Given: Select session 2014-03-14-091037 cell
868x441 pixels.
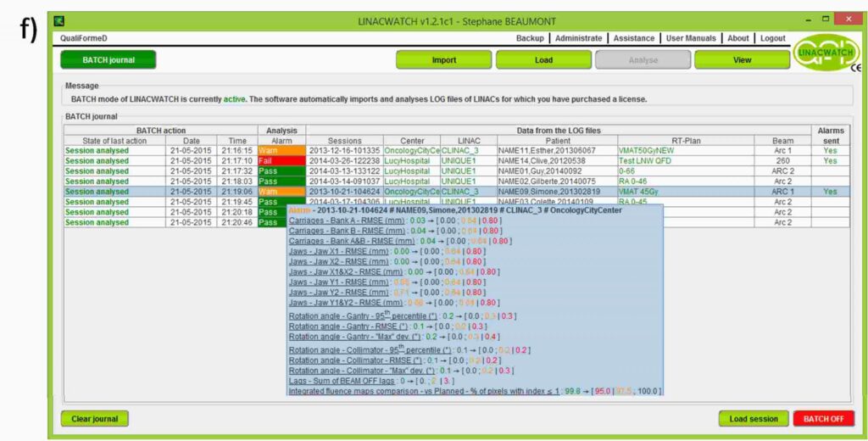Looking at the screenshot, I should (x=344, y=181).
